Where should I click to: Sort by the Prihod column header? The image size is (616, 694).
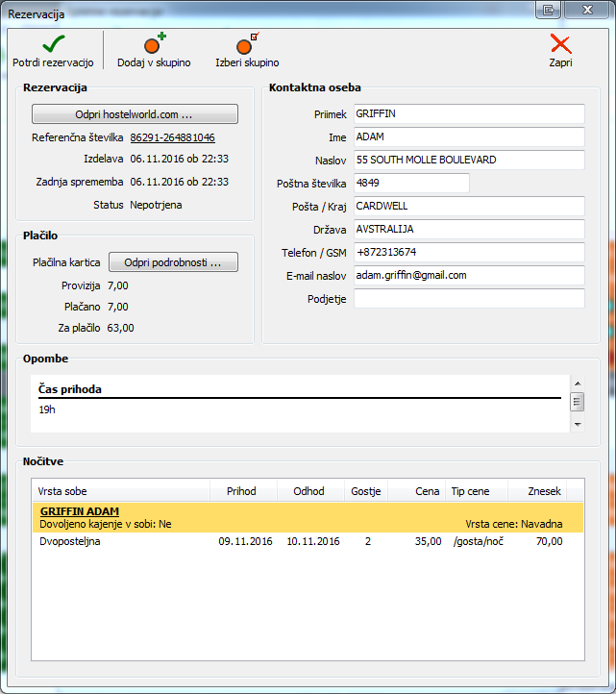241,491
